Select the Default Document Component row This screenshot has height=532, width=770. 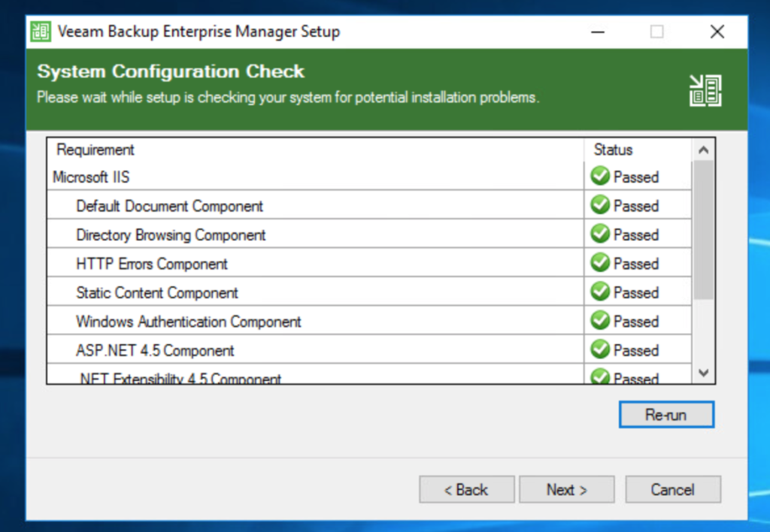[x=369, y=205]
